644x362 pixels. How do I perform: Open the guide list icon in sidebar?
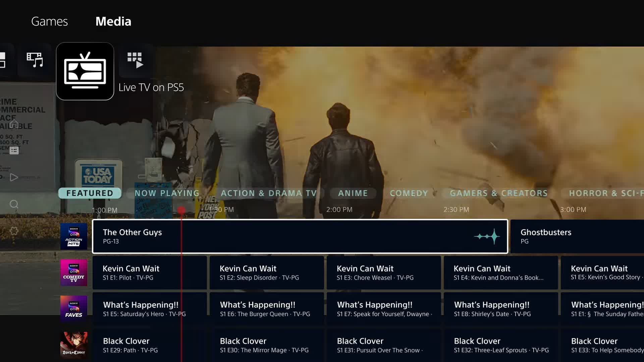click(14, 150)
